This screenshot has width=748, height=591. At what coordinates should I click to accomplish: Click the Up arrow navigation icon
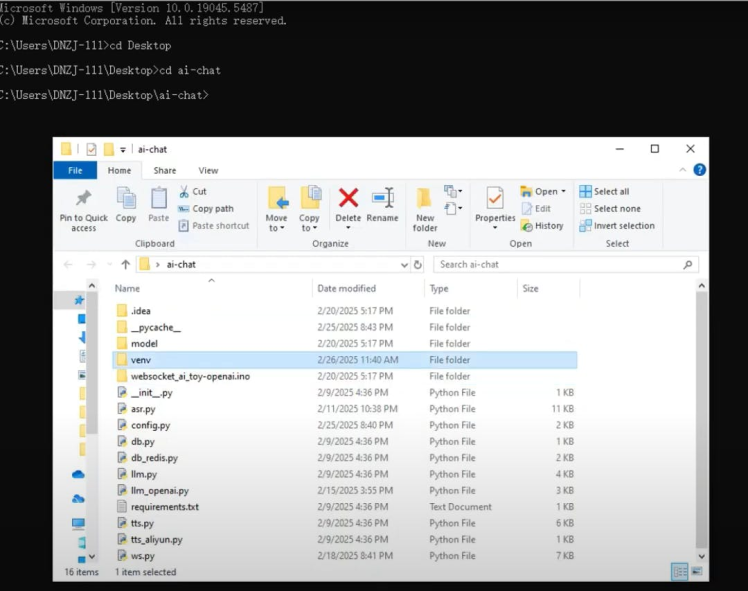pos(125,264)
